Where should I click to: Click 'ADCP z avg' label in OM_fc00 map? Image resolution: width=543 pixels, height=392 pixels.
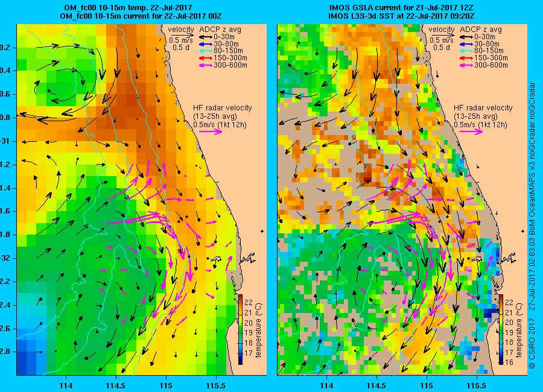point(220,30)
